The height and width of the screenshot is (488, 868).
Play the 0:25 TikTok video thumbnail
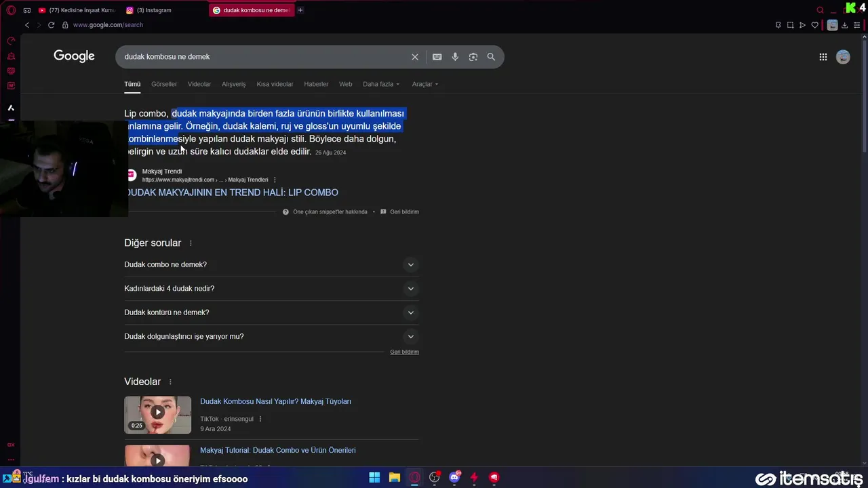(x=157, y=415)
